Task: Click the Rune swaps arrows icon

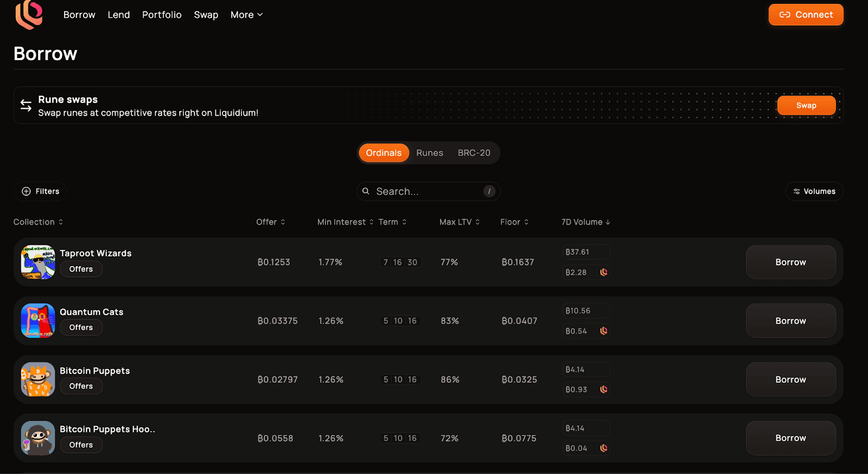Action: 26,105
